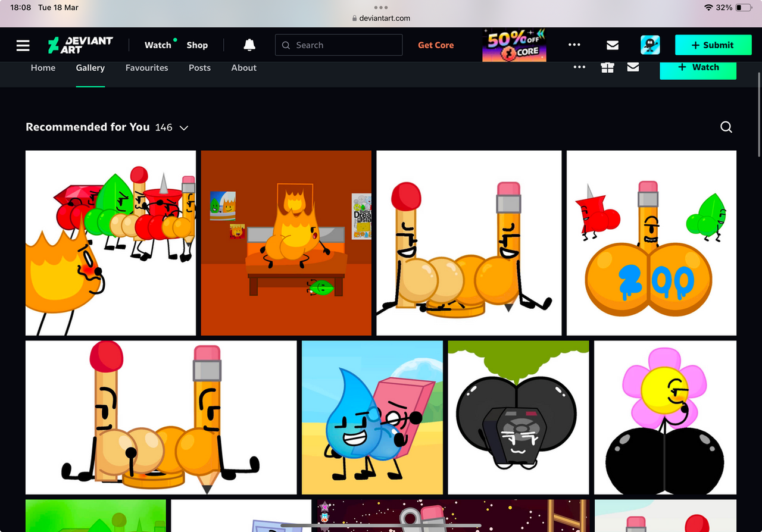Open the top-row match and pencil thumbnail

coord(469,243)
